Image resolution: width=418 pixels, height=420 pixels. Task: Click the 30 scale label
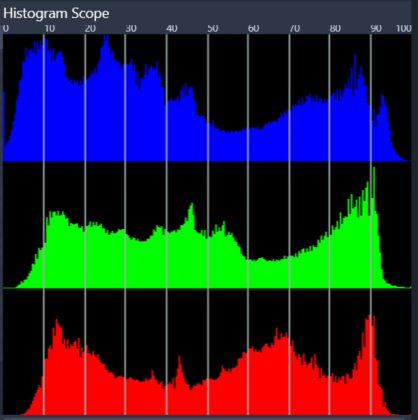pos(131,29)
